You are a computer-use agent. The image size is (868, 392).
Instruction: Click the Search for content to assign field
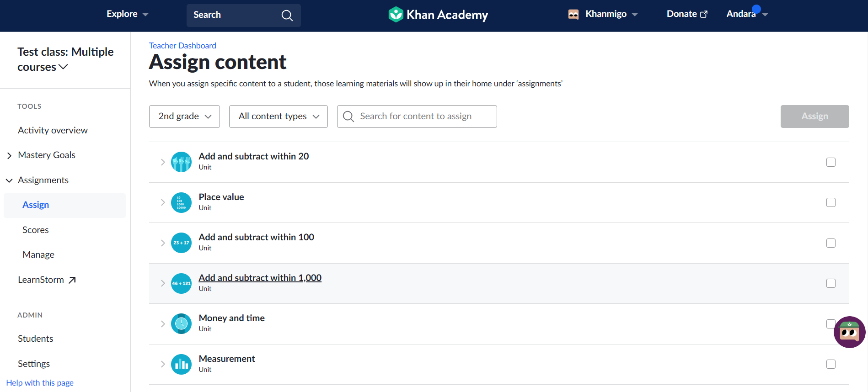tap(417, 117)
